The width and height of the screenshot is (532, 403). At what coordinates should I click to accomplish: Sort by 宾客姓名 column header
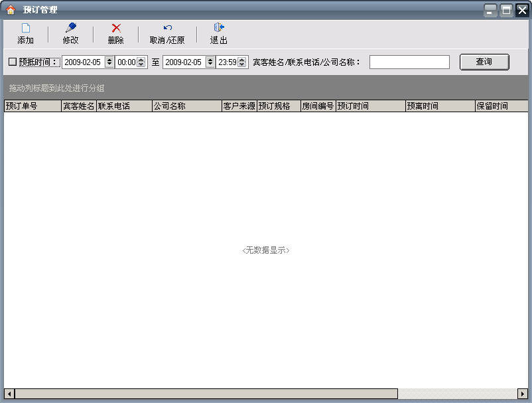pyautogui.click(x=79, y=106)
